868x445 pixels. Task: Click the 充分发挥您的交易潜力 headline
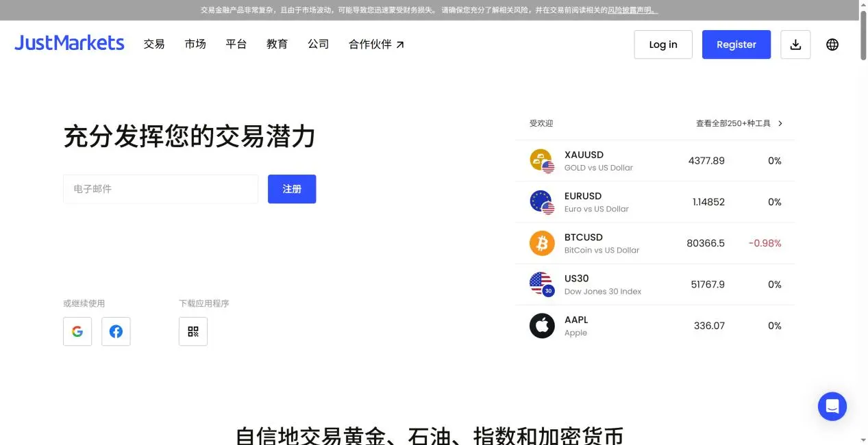point(189,136)
